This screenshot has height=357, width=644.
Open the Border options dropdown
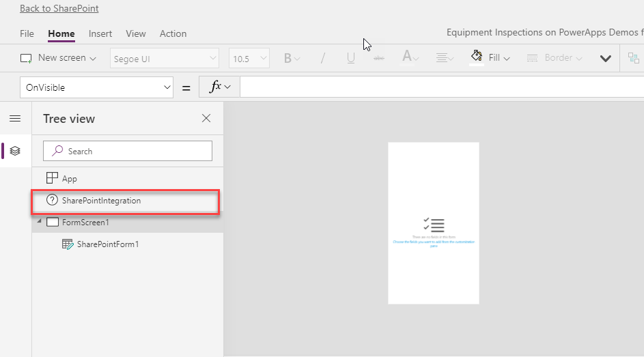coord(555,58)
